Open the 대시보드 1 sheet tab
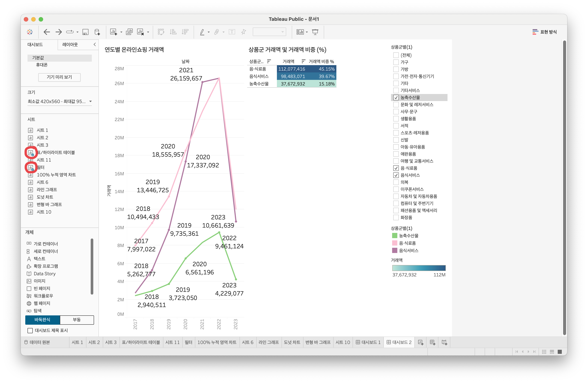The width and height of the screenshot is (588, 383). pos(368,342)
